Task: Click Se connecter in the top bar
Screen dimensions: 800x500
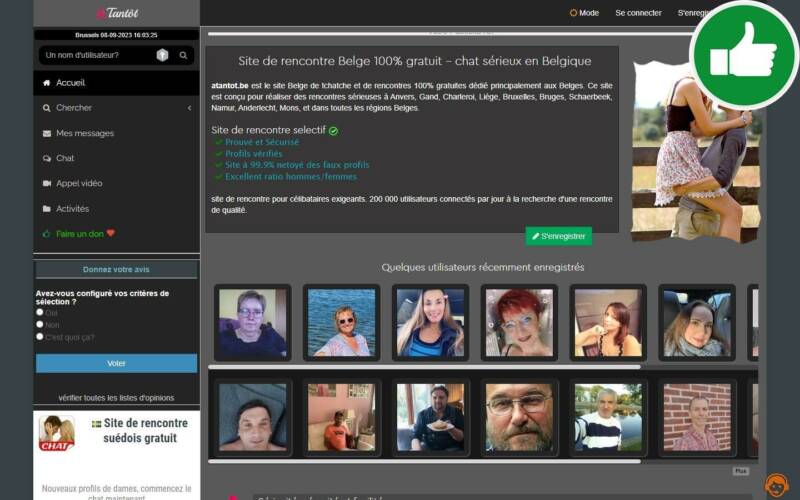Action: pyautogui.click(x=638, y=13)
